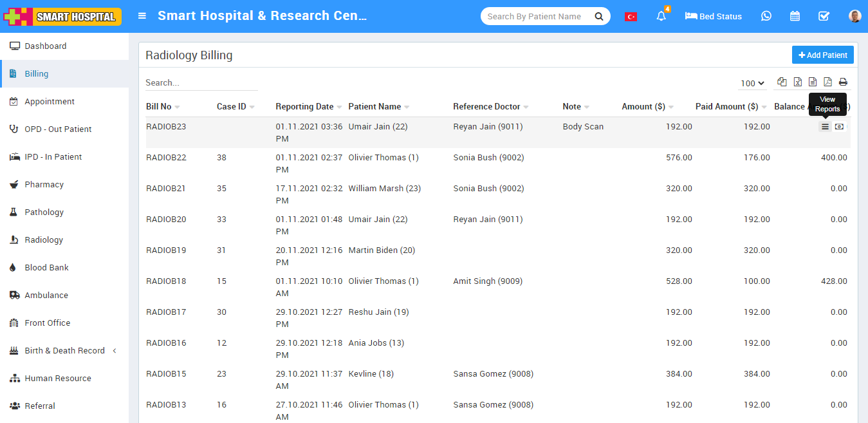Click paid amount 100.00

[x=757, y=281]
